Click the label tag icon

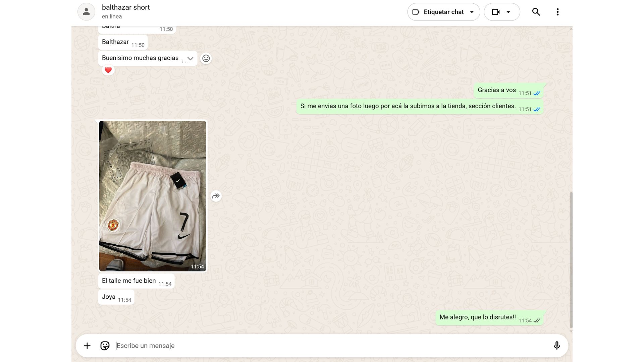coord(416,12)
